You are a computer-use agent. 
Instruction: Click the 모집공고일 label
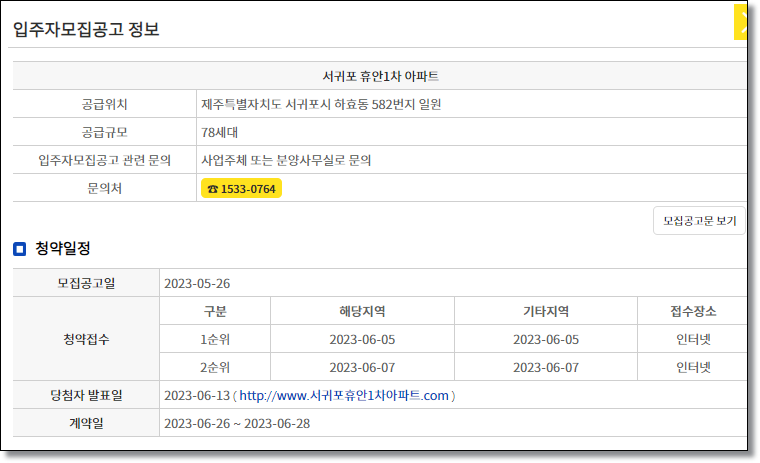86,283
